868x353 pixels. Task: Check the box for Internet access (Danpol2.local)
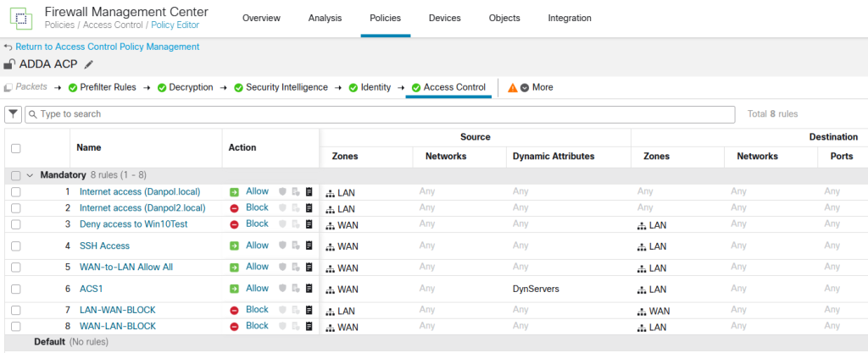[15, 207]
